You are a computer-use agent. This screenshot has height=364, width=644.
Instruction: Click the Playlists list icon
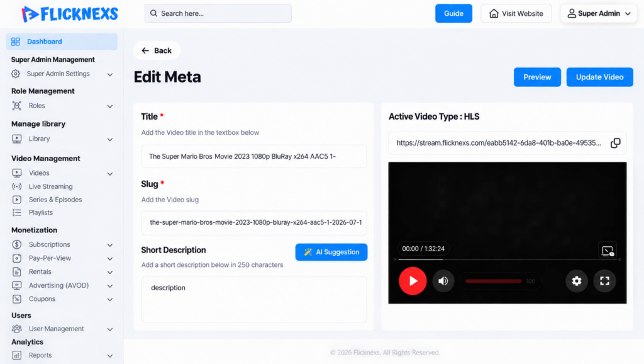(16, 212)
